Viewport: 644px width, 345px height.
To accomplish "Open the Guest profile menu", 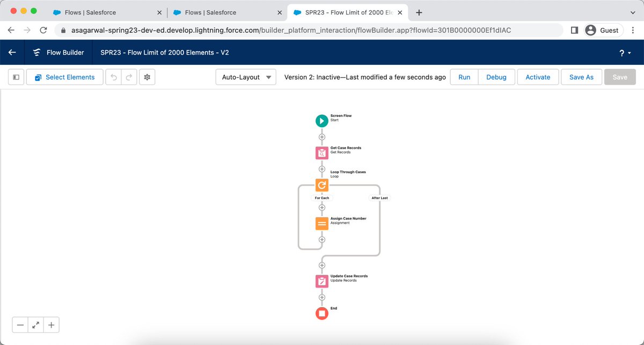I will [x=603, y=31].
